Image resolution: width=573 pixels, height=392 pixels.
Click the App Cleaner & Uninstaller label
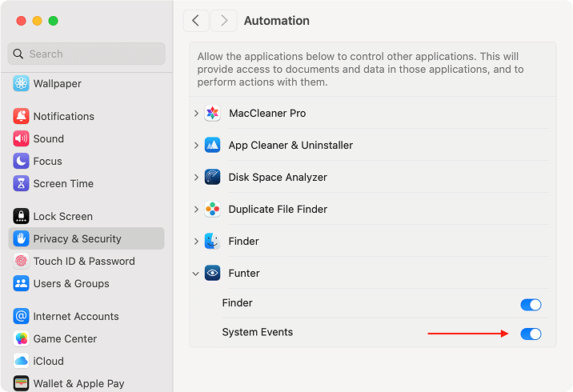[291, 146]
